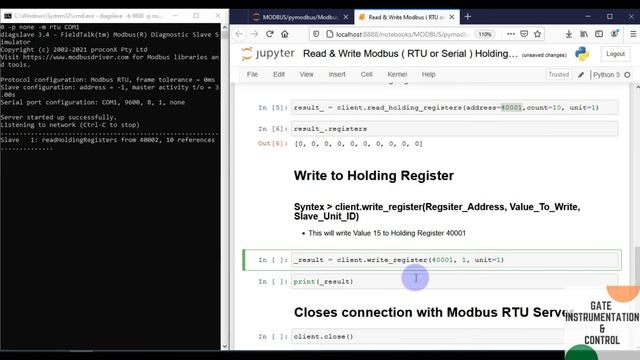Open the tracking protection shield icon

(316, 34)
